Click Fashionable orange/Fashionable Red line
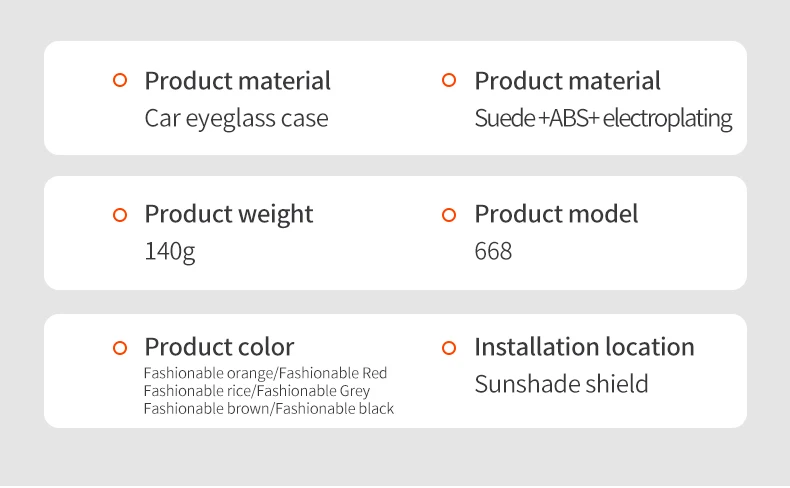Screen dimensions: 790x488 [265, 373]
